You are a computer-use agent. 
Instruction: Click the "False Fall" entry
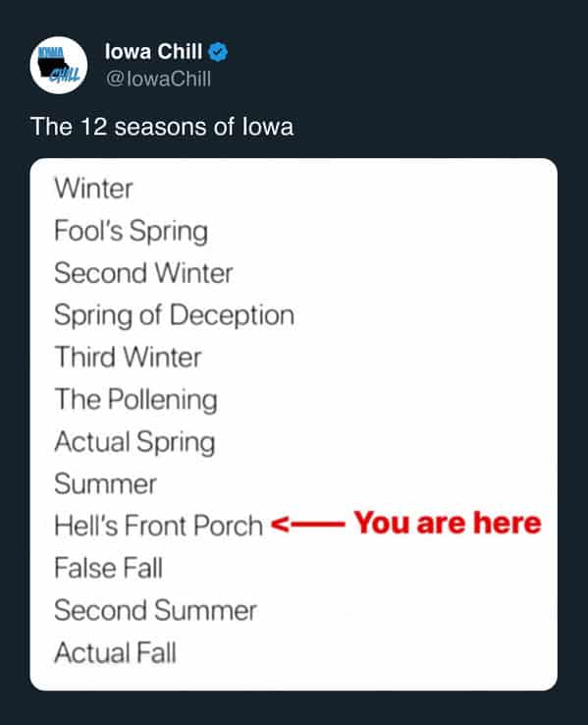point(109,568)
